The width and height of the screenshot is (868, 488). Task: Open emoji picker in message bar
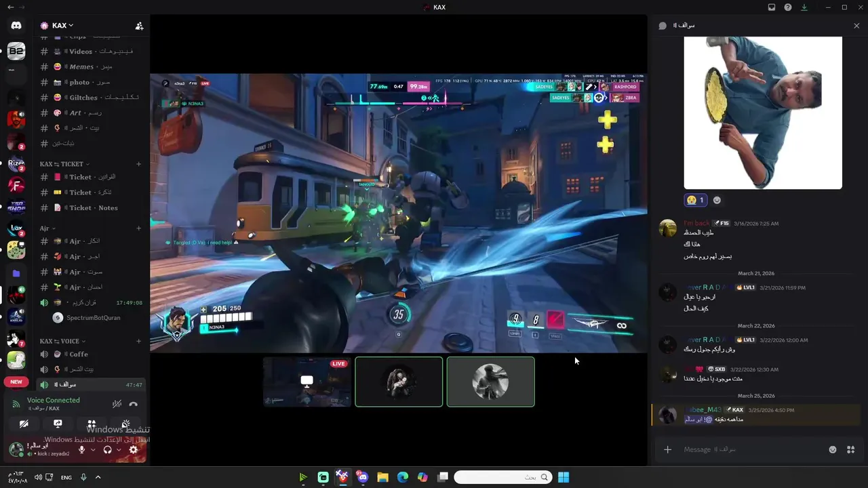(833, 449)
